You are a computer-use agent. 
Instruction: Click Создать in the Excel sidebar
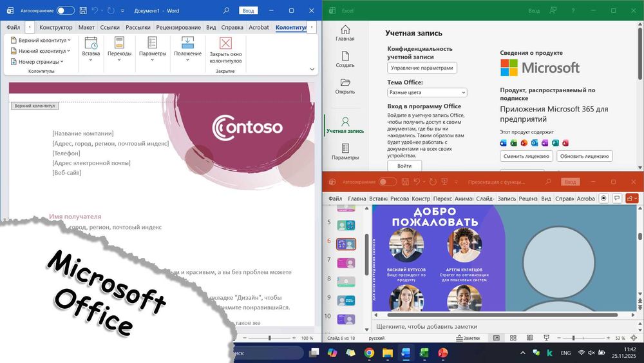point(345,59)
